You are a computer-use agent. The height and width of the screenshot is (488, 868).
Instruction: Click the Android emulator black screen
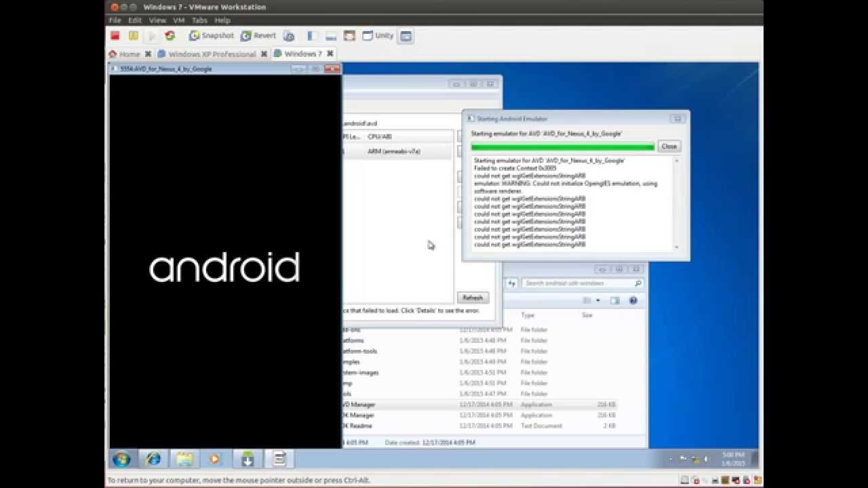225,261
